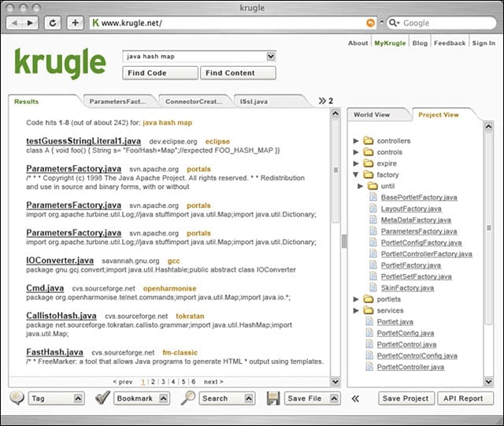Switch to the ParametersFact... tab
The width and height of the screenshot is (504, 426).
pos(117,102)
